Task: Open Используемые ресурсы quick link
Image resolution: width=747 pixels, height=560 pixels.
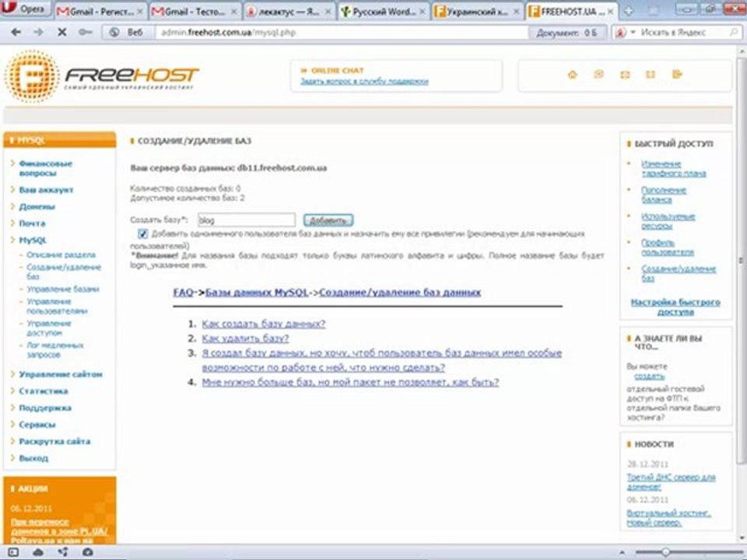Action: click(668, 221)
